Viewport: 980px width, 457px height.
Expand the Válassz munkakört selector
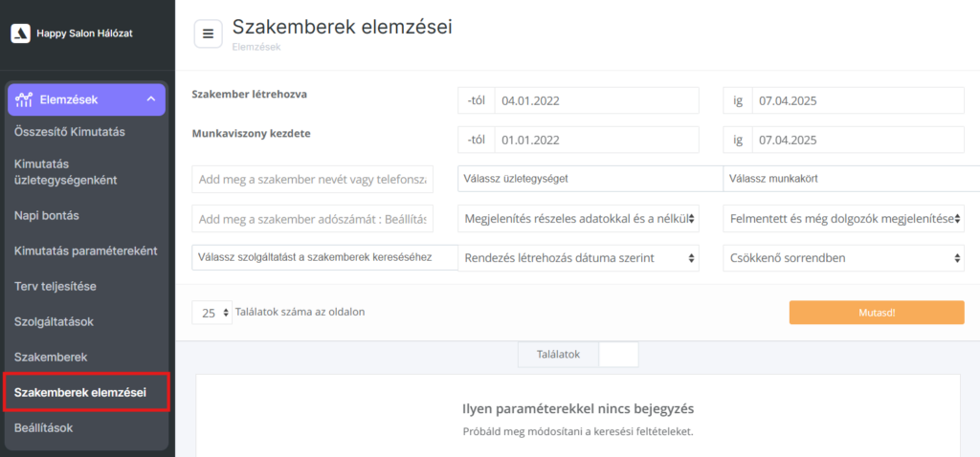[850, 179]
